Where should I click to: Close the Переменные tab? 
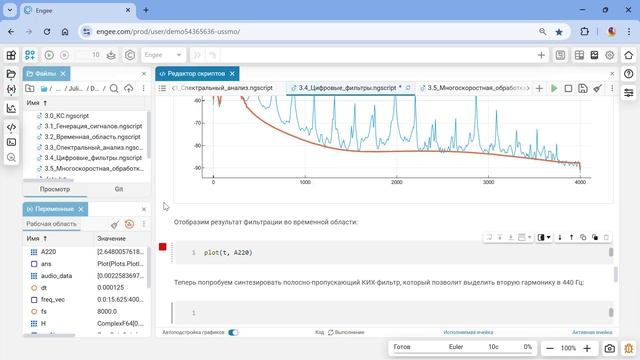[x=81, y=209]
